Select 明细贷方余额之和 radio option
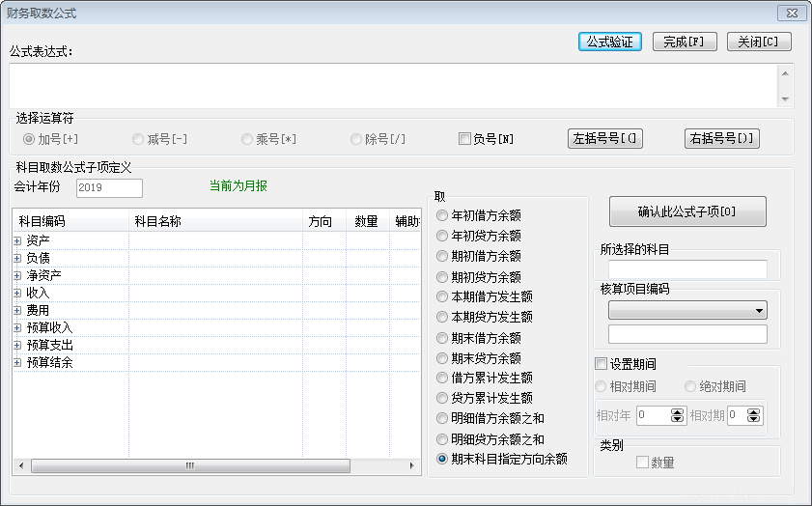The image size is (812, 506). click(x=442, y=439)
